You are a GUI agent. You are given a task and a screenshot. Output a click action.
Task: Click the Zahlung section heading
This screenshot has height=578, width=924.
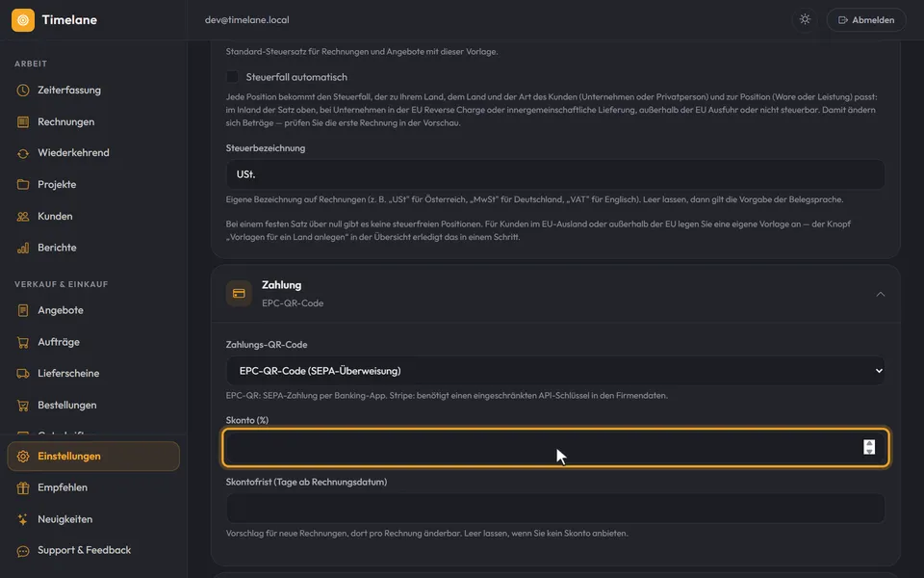tap(282, 285)
